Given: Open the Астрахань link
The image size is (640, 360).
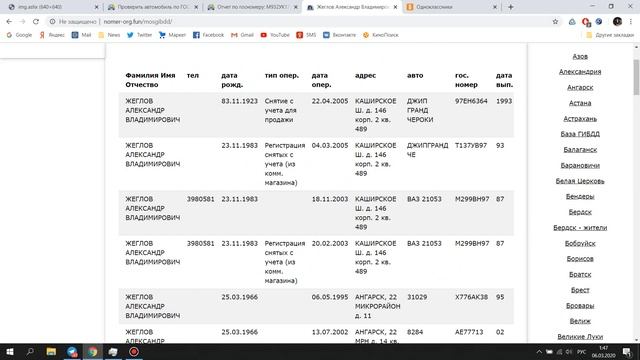Looking at the screenshot, I should point(580,118).
